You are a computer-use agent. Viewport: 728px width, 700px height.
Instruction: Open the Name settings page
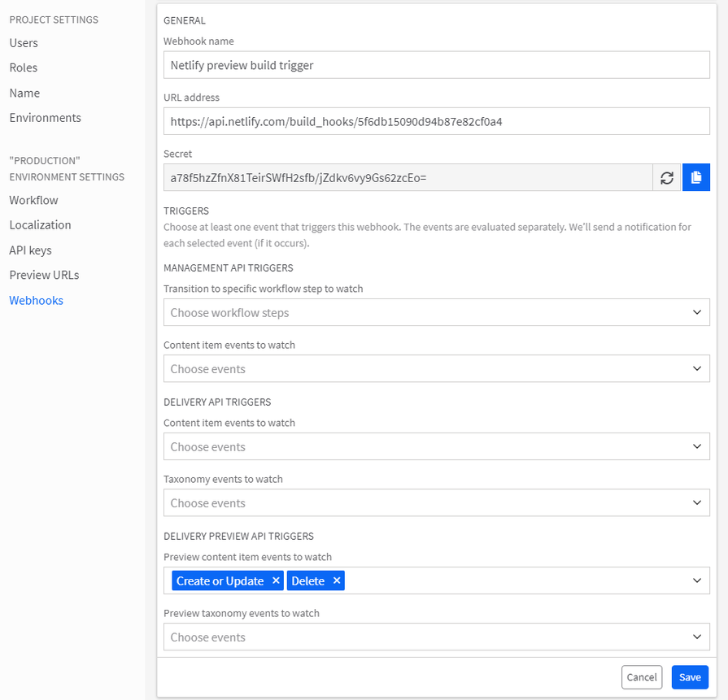[x=24, y=93]
